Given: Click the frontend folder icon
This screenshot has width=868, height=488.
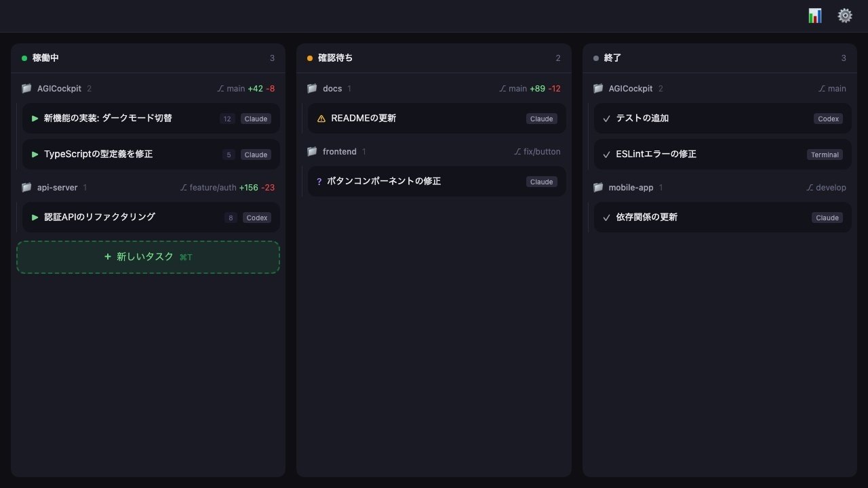Looking at the screenshot, I should coord(312,152).
